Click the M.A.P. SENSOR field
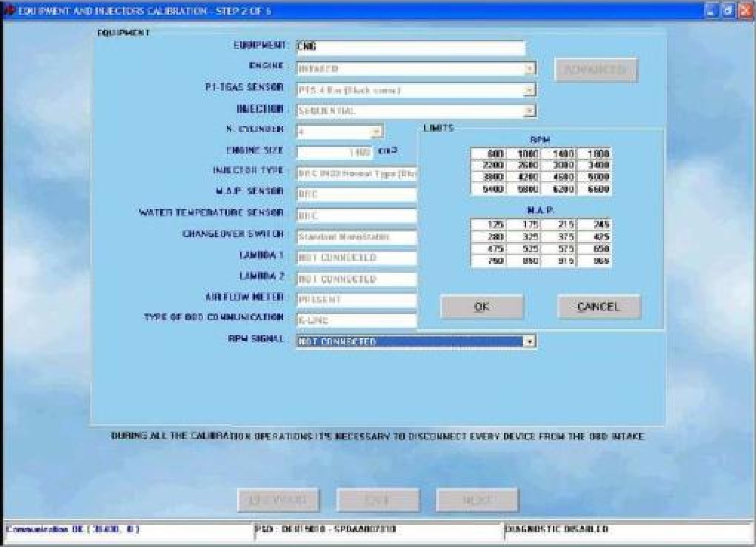The image size is (756, 547). [x=357, y=194]
